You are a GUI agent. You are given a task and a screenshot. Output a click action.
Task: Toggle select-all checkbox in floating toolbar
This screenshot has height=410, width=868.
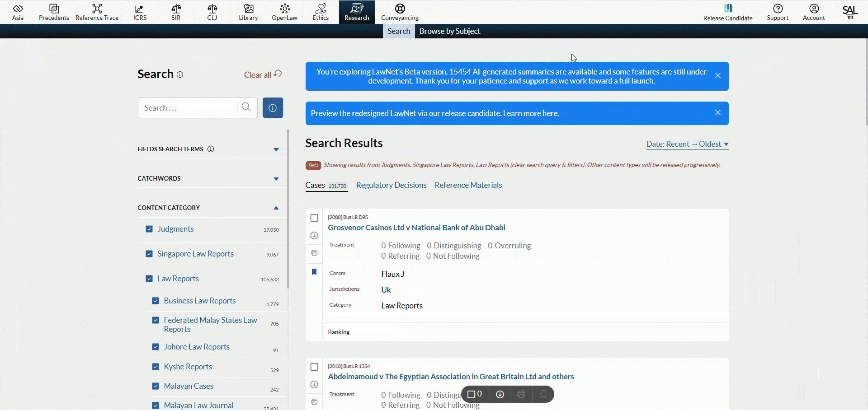pos(471,394)
